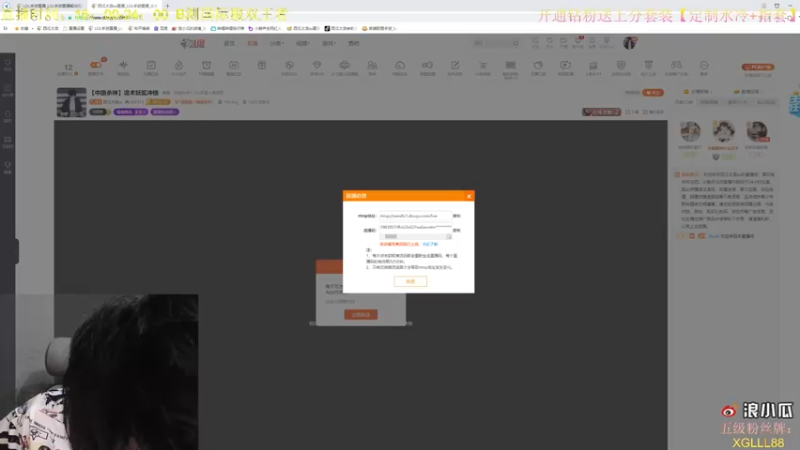Open the blue learn-more link in dialog

click(430, 244)
